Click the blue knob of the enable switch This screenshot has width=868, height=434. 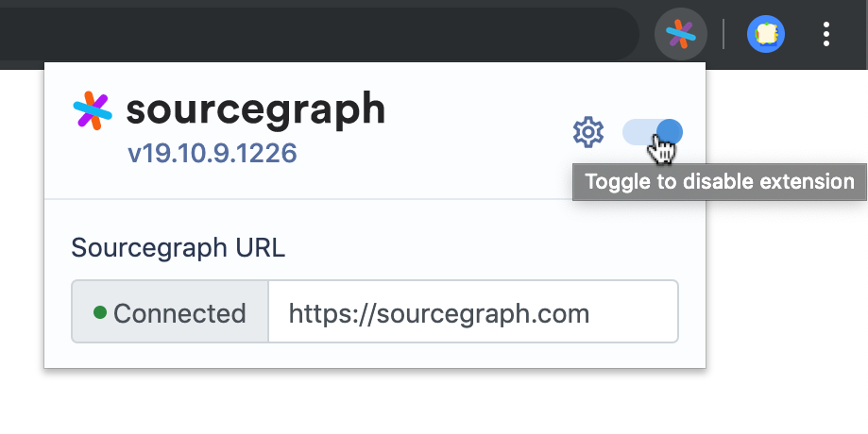pyautogui.click(x=670, y=133)
